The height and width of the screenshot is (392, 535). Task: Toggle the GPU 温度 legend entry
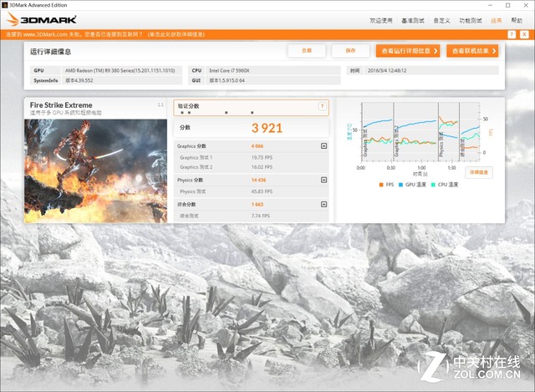point(414,184)
